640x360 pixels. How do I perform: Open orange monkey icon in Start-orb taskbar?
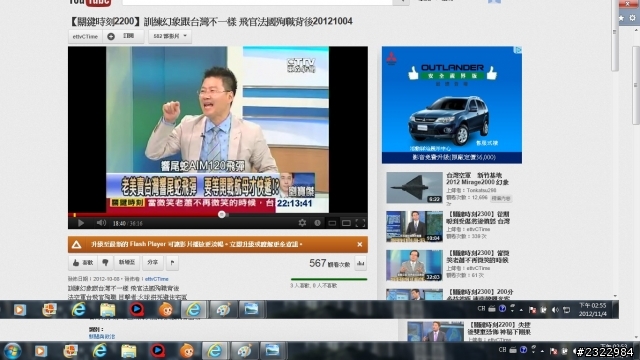tap(187, 351)
